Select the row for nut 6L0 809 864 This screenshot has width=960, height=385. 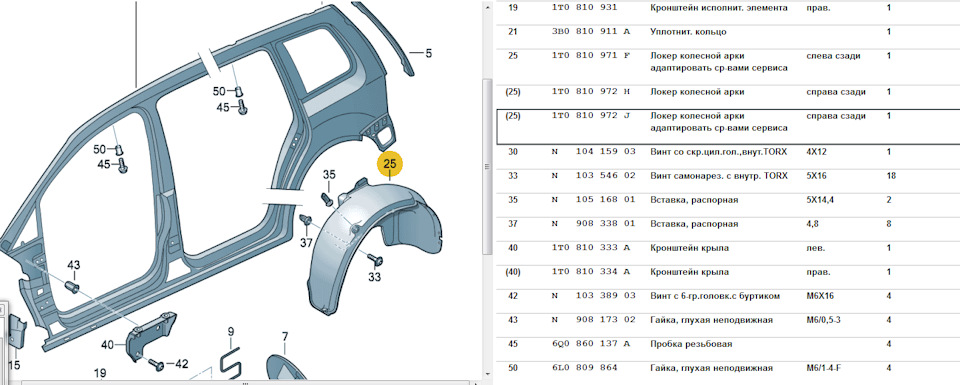(x=727, y=368)
